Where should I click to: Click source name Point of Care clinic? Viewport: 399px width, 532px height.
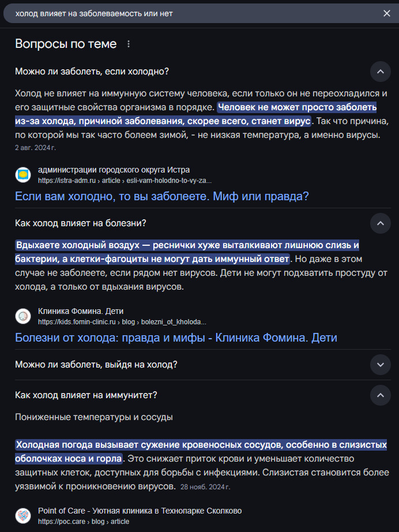click(x=140, y=511)
